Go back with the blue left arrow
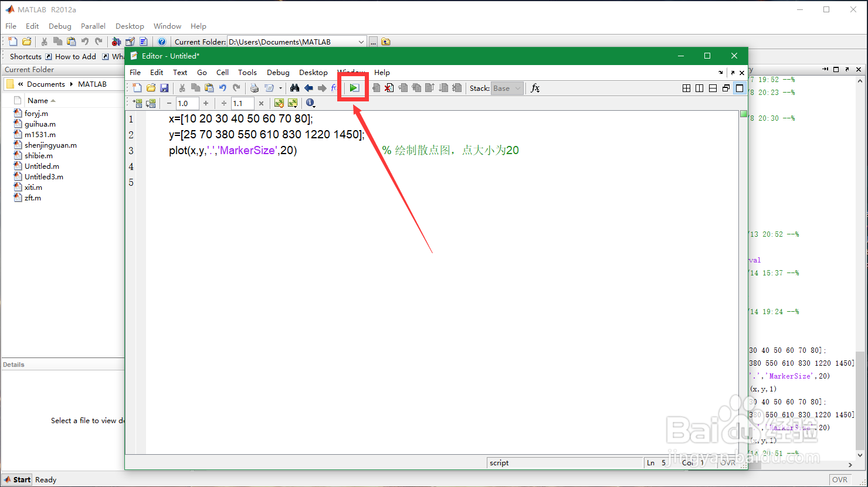Viewport: 868px width, 487px height. (x=308, y=88)
